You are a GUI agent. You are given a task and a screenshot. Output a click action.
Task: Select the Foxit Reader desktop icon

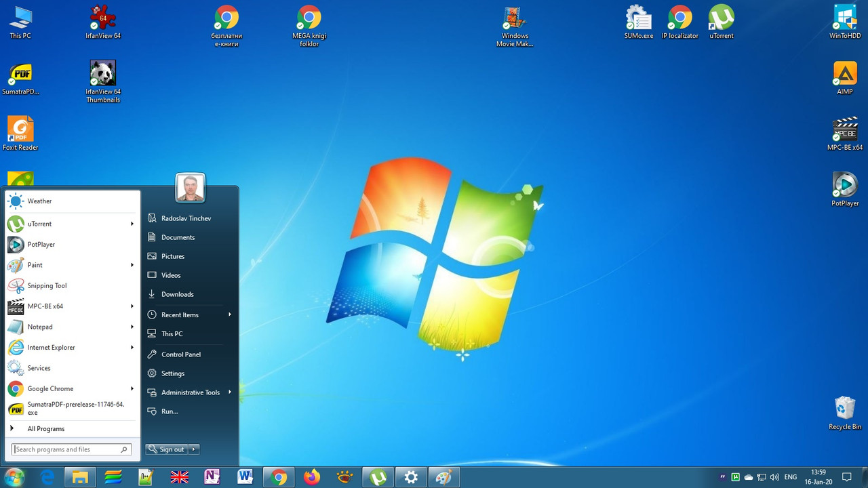tap(20, 134)
